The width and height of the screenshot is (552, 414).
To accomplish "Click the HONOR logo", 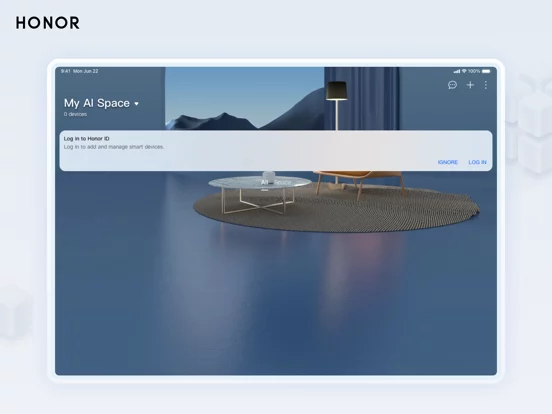I will pyautogui.click(x=48, y=23).
